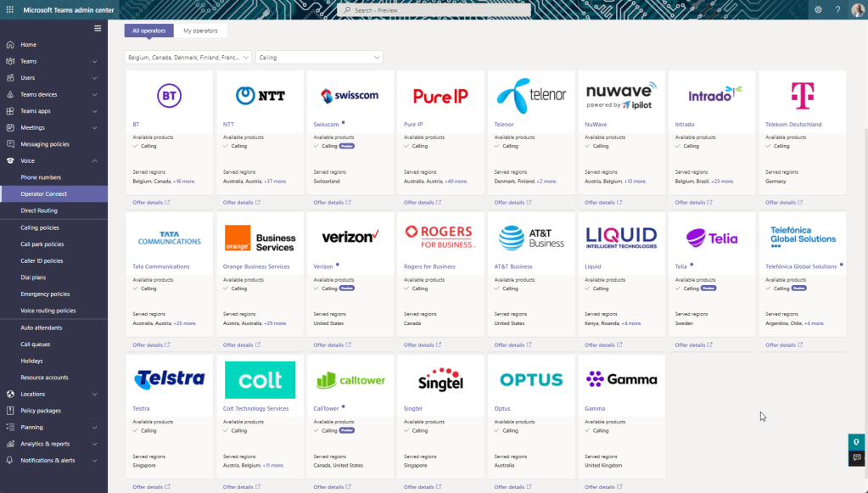Expand the Analytics & reports section
The height and width of the screenshot is (493, 868).
click(x=94, y=444)
